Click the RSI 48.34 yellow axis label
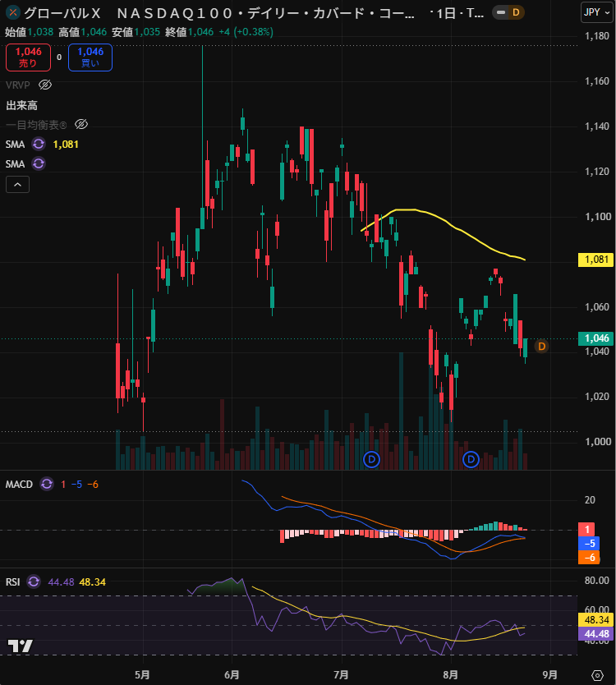 (x=596, y=619)
